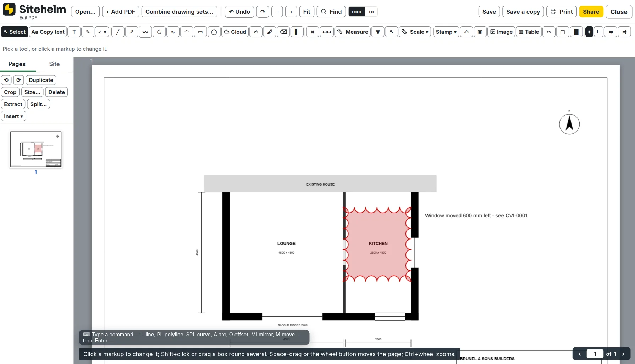The width and height of the screenshot is (635, 364).
Task: Activate the Measure ruler tool
Action: (353, 32)
